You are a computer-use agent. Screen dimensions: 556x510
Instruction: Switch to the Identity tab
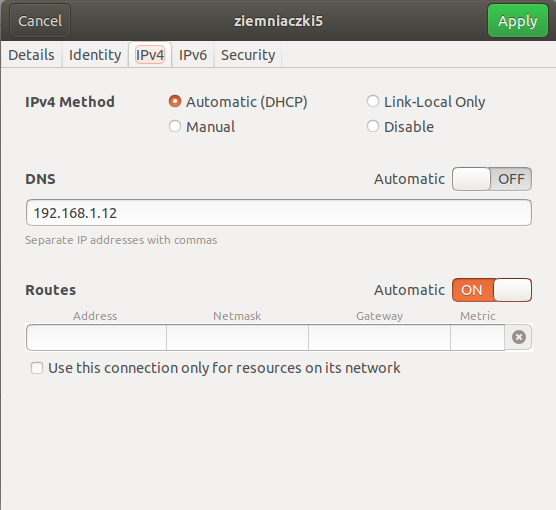click(x=95, y=55)
